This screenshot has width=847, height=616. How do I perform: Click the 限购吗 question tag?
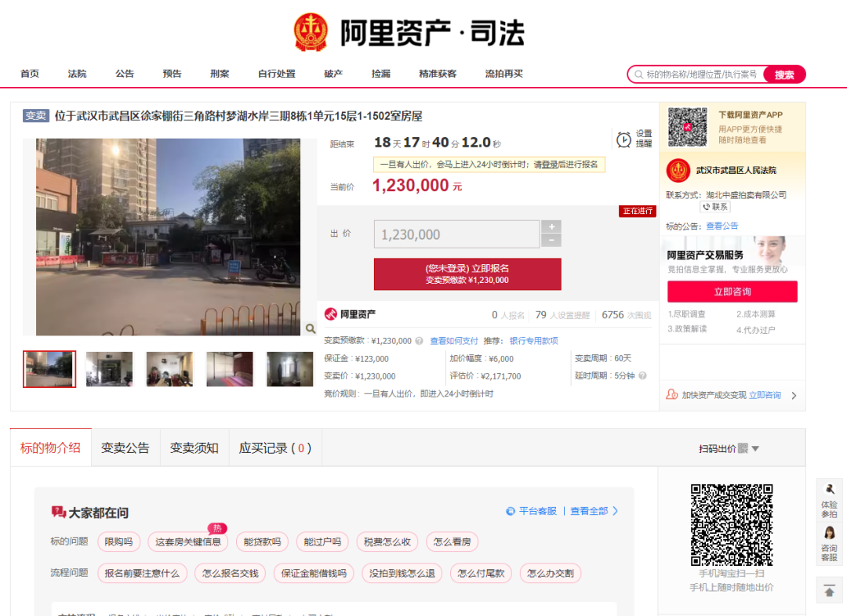[119, 542]
